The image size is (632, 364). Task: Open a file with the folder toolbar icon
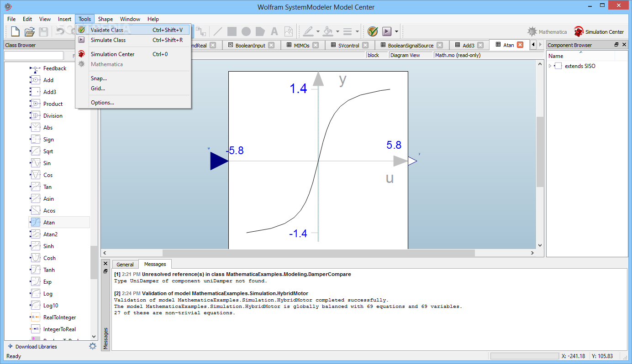click(x=30, y=31)
